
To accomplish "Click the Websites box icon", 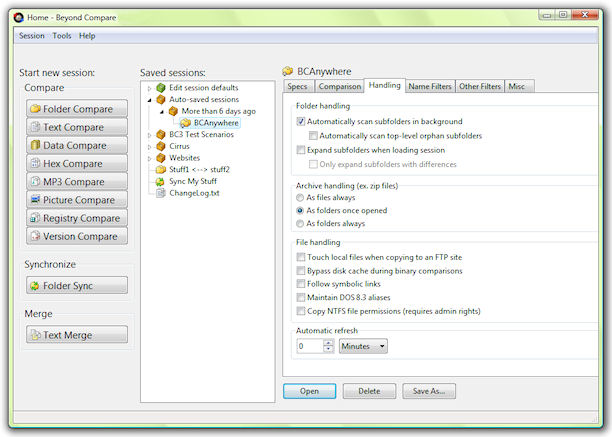I will [x=161, y=158].
